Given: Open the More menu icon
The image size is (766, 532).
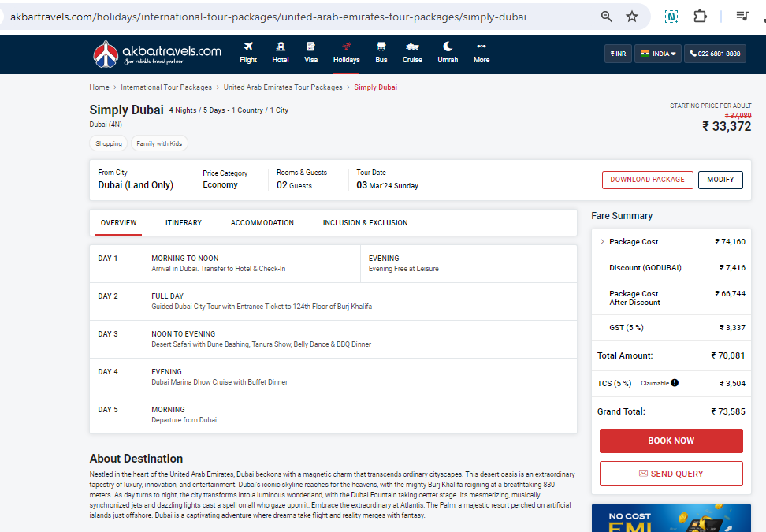Looking at the screenshot, I should (x=482, y=47).
